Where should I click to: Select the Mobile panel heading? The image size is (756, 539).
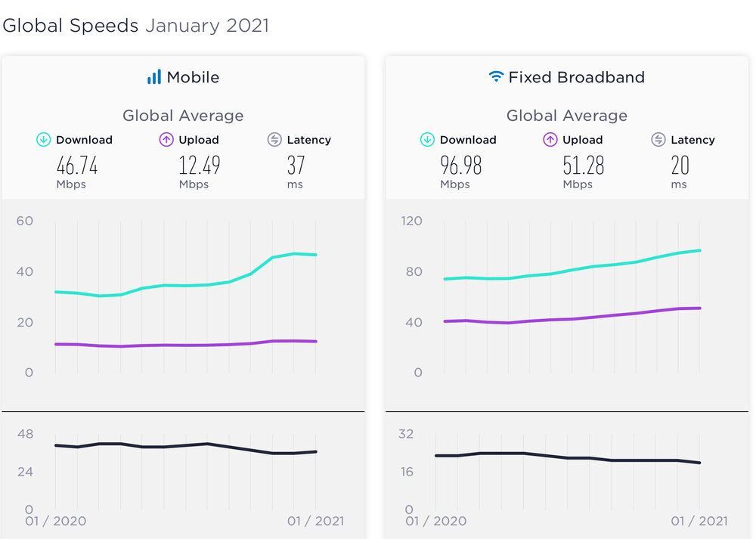point(193,77)
